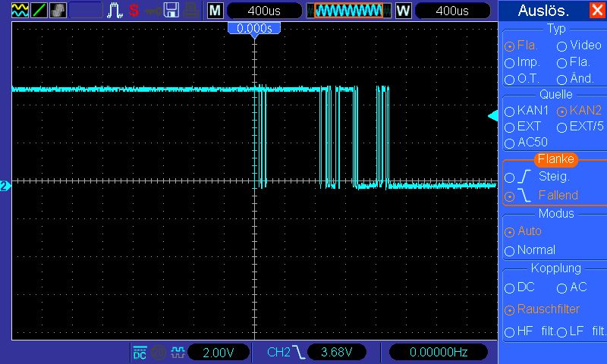Click the 400us window timebase field beside W
This screenshot has height=364, width=607.
pos(452,11)
